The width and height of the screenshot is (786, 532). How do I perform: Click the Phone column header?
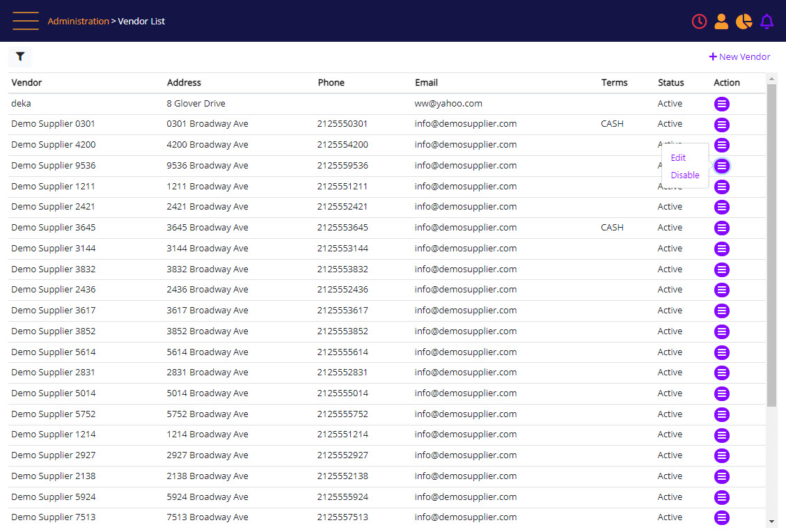[x=331, y=82]
